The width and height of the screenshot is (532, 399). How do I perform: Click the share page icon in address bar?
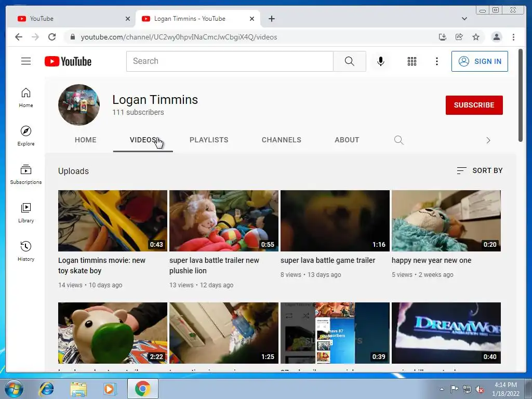click(459, 37)
